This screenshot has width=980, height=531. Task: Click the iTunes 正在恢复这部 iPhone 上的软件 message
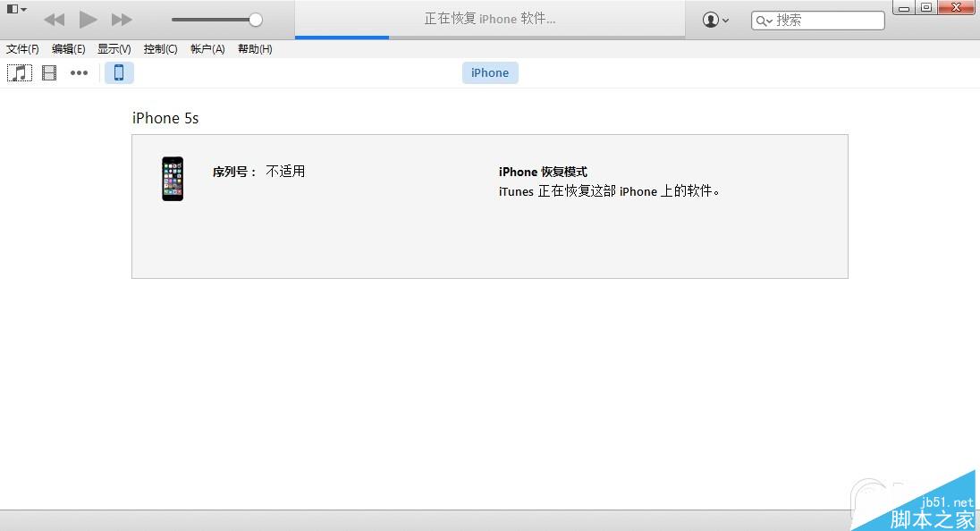610,191
